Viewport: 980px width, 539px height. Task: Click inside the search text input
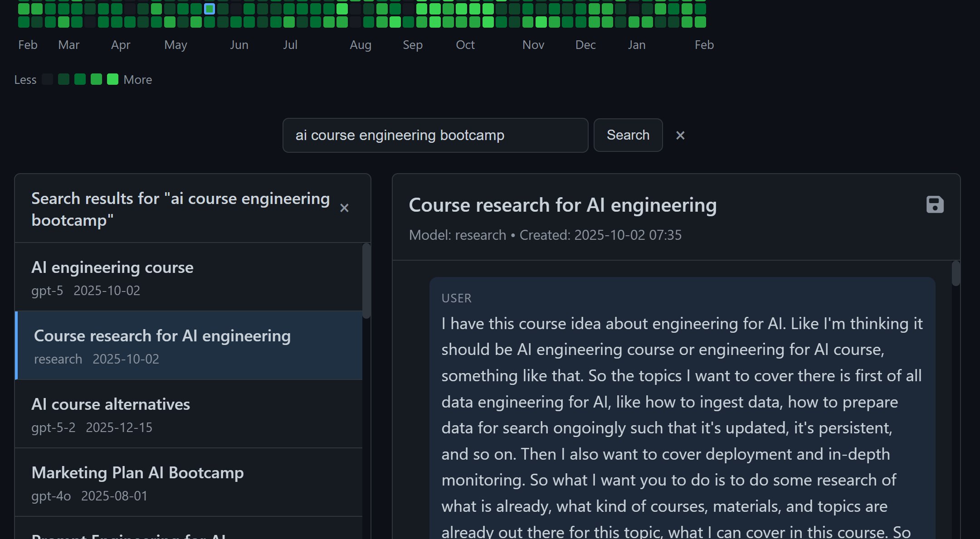click(435, 135)
